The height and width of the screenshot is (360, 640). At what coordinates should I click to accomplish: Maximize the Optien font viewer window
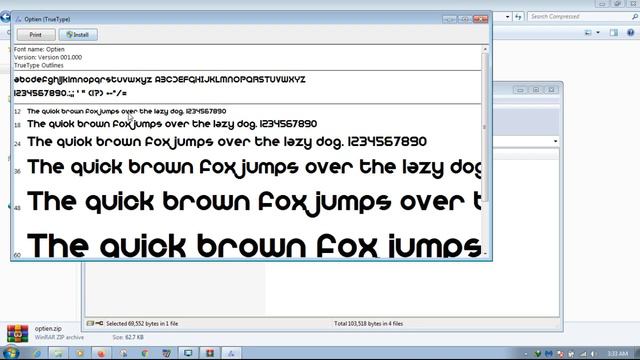(465, 19)
